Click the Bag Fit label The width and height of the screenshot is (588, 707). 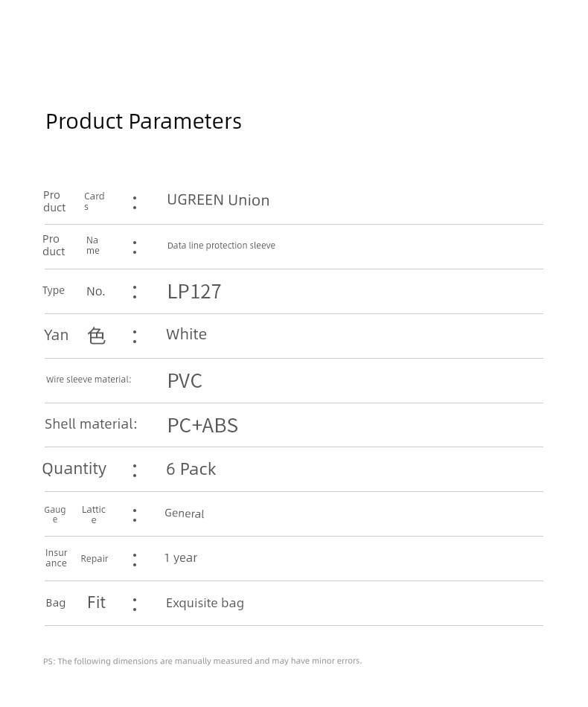75,603
